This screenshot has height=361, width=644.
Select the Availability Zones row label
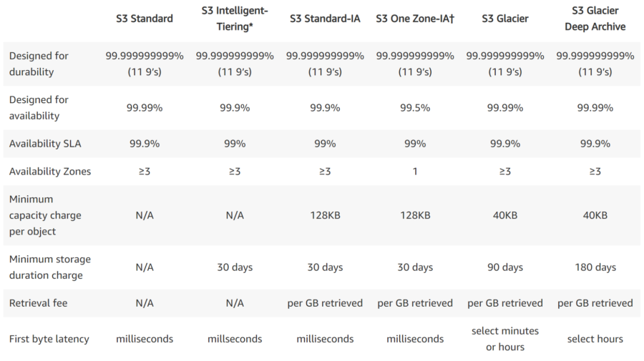click(x=50, y=171)
